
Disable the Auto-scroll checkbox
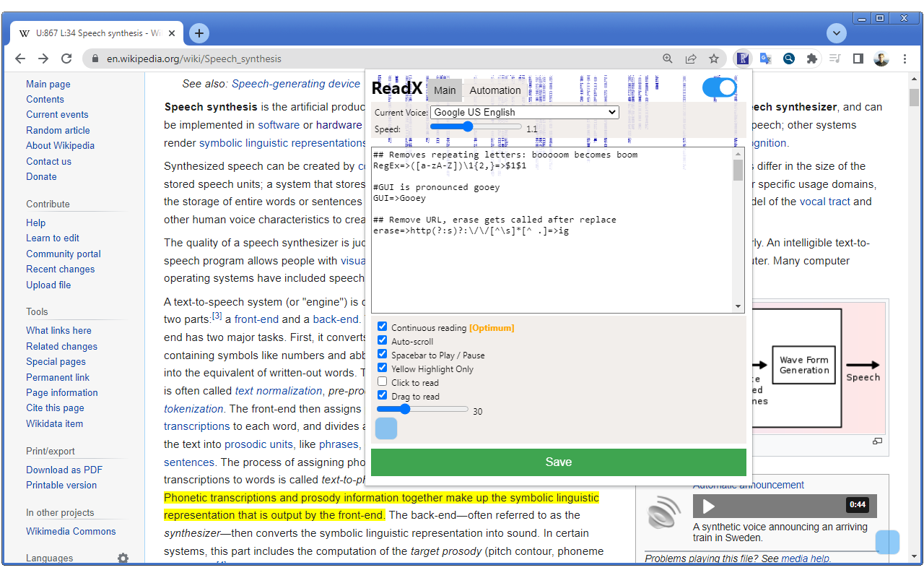coord(382,340)
